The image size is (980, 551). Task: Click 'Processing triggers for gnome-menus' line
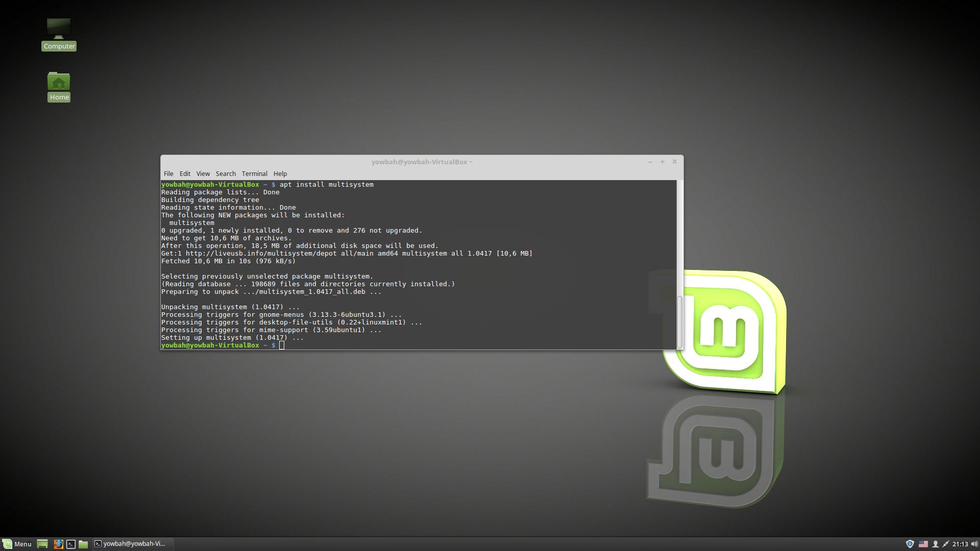tap(281, 315)
